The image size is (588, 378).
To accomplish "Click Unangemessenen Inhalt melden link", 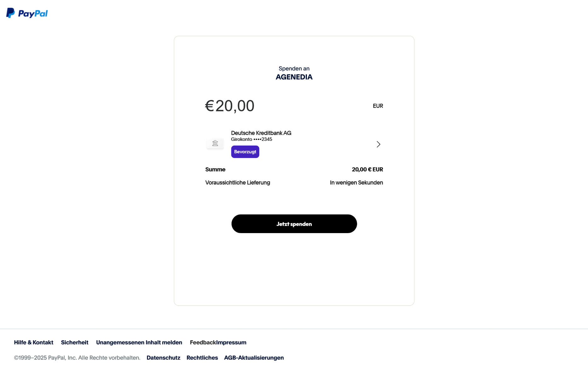I will (139, 342).
